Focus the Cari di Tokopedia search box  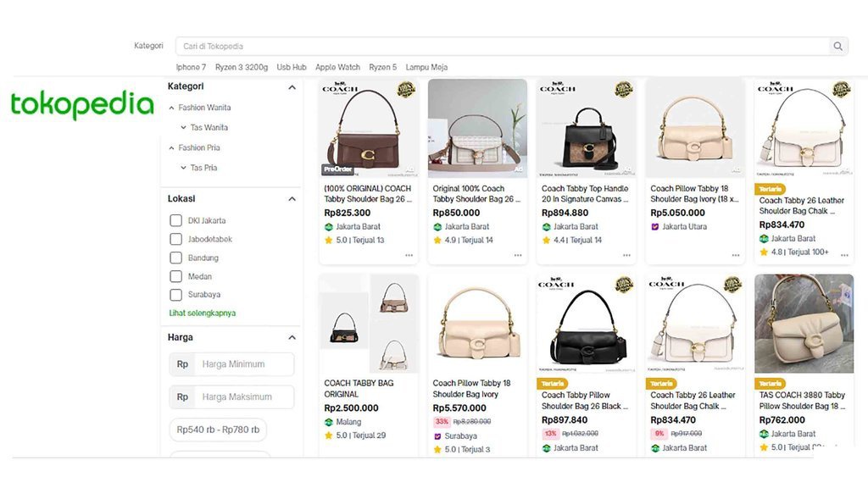click(503, 47)
